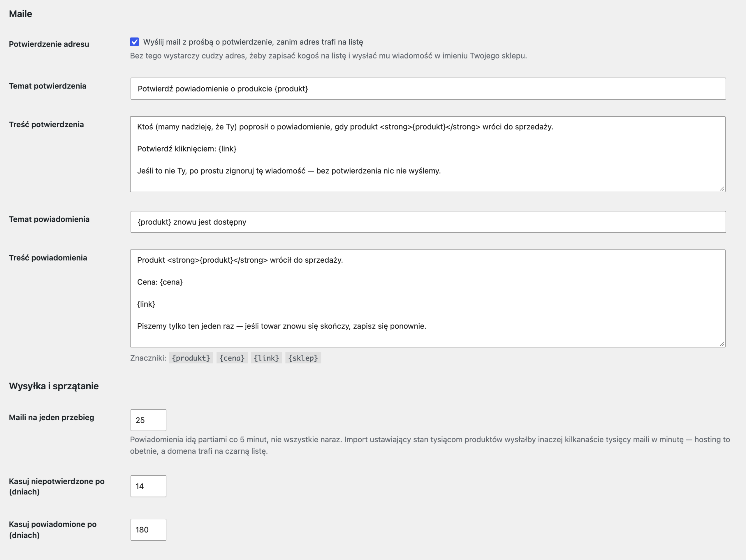Click the description starting 'Powiadomienia idą partiami'

pos(430,445)
